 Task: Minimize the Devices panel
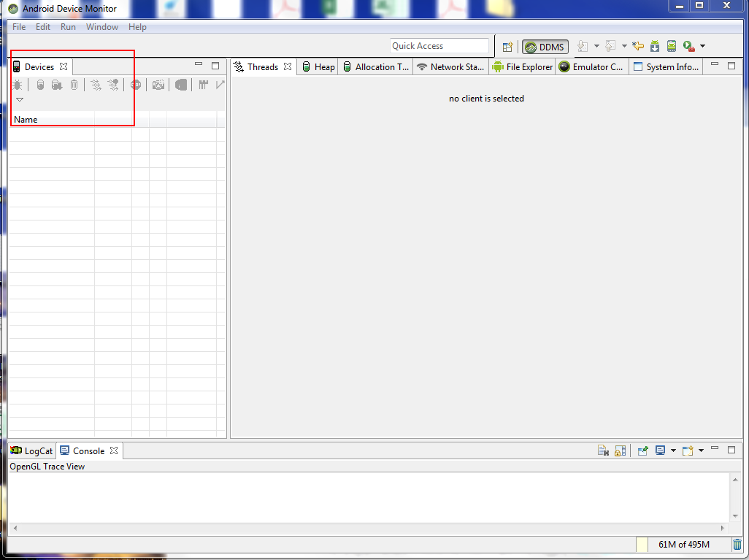click(199, 64)
